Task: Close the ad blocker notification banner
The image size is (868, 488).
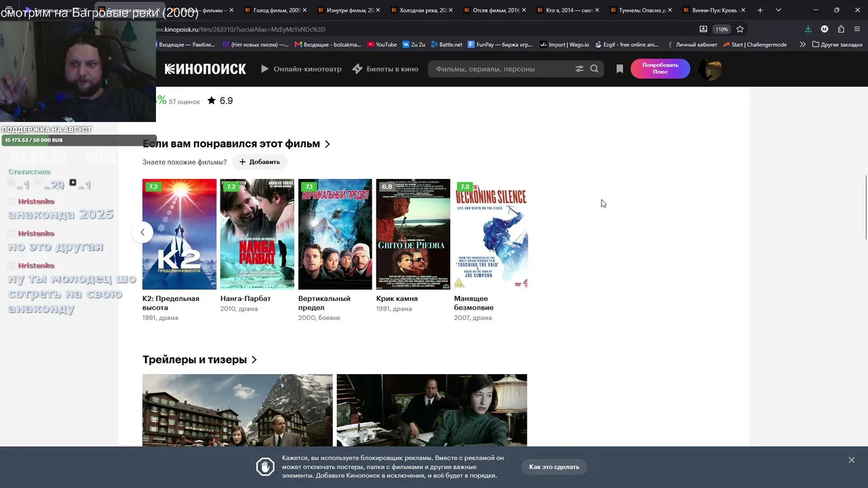Action: 851,460
